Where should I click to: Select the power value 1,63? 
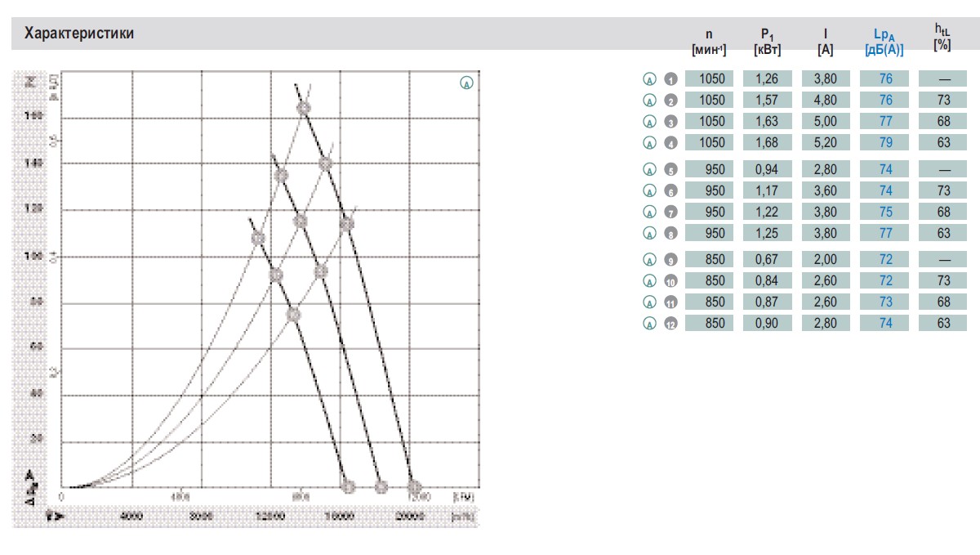coord(767,122)
